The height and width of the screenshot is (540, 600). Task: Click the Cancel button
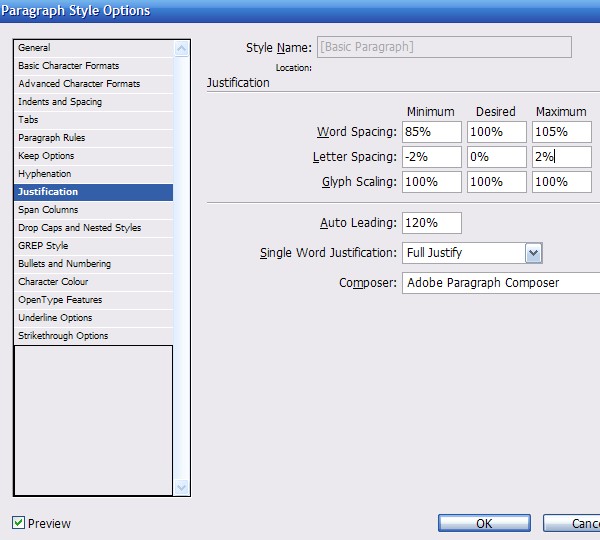click(x=575, y=523)
